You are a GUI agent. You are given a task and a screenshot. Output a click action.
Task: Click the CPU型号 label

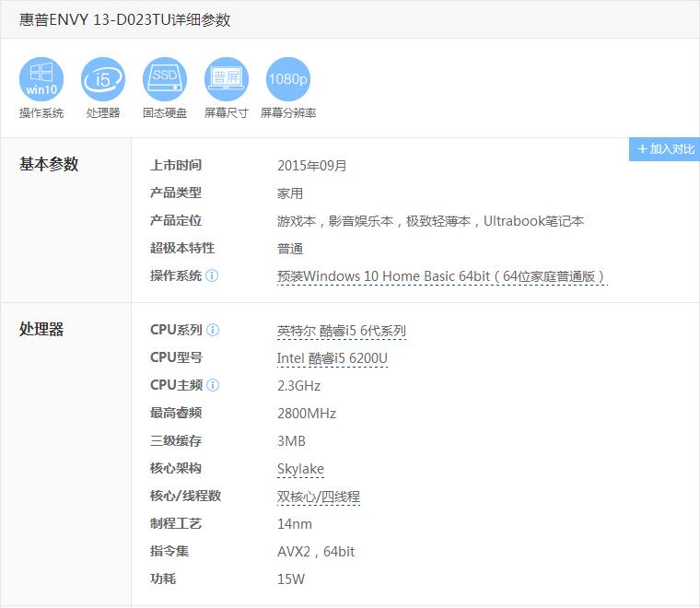(x=176, y=357)
